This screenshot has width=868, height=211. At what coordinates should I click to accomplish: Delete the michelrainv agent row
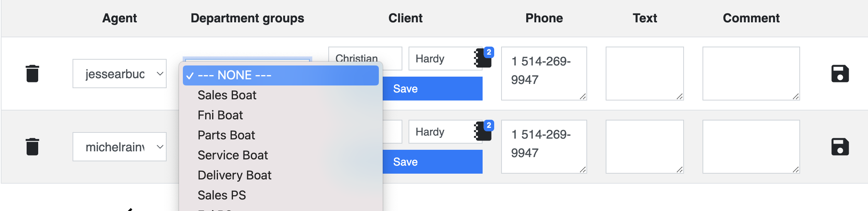(x=32, y=147)
